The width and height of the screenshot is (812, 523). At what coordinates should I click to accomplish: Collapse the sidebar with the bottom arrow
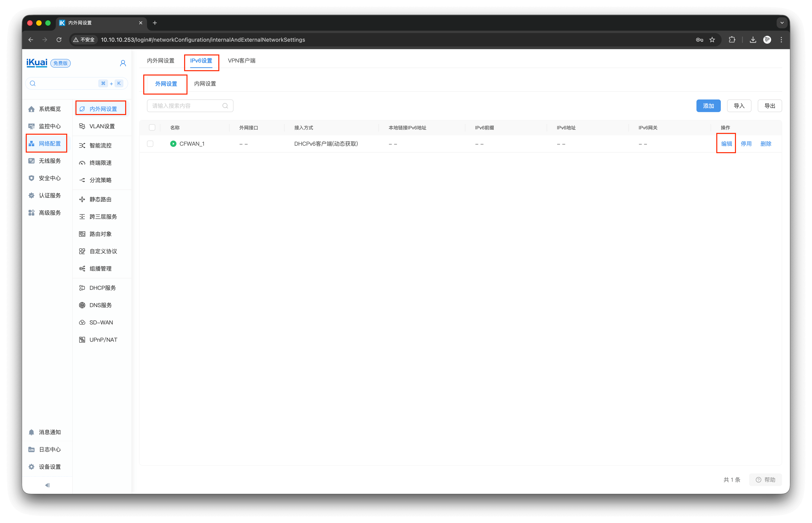tap(47, 485)
